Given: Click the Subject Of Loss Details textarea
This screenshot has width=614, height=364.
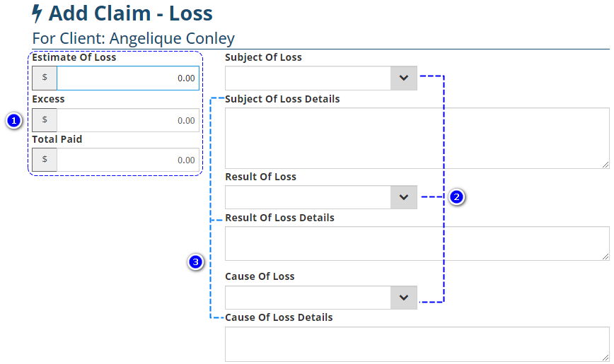Looking at the screenshot, I should click(417, 138).
